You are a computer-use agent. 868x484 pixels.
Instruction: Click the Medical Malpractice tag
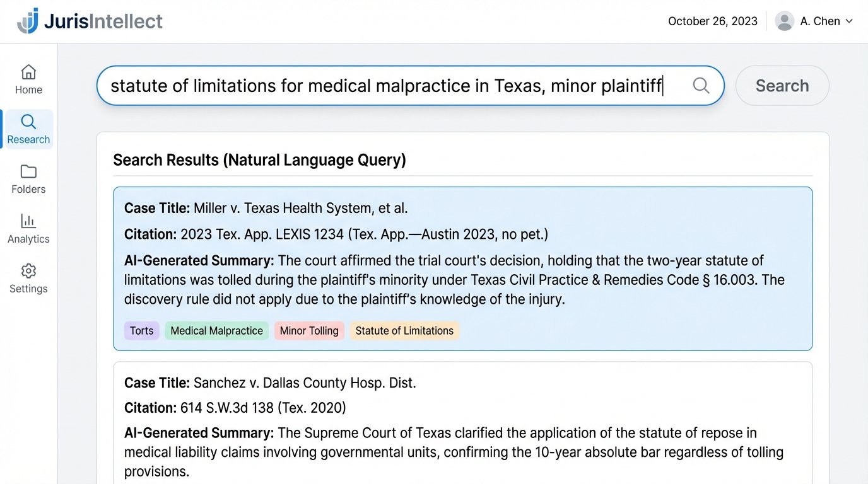pyautogui.click(x=216, y=330)
